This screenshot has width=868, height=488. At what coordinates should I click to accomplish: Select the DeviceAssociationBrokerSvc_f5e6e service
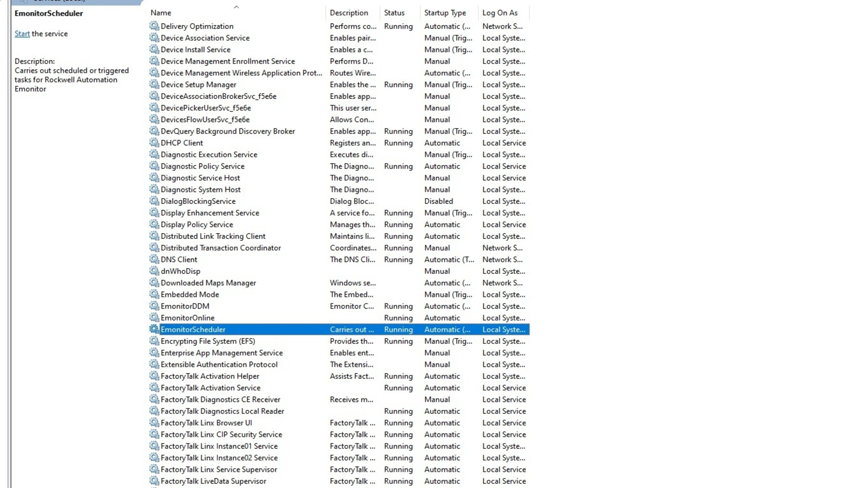coord(339,96)
